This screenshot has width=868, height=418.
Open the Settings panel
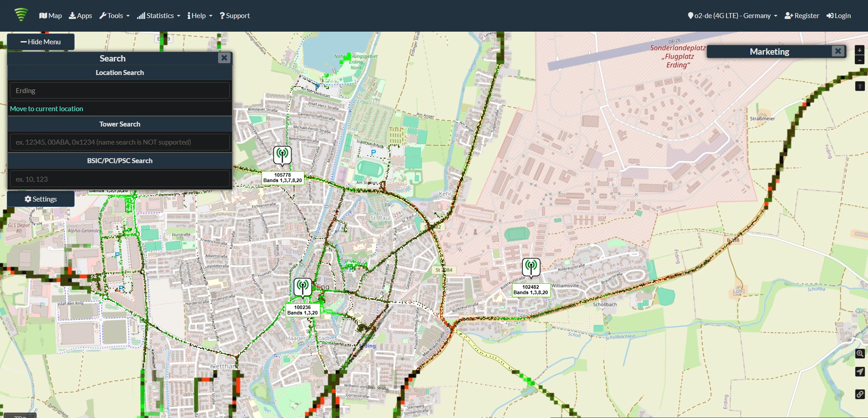[41, 199]
